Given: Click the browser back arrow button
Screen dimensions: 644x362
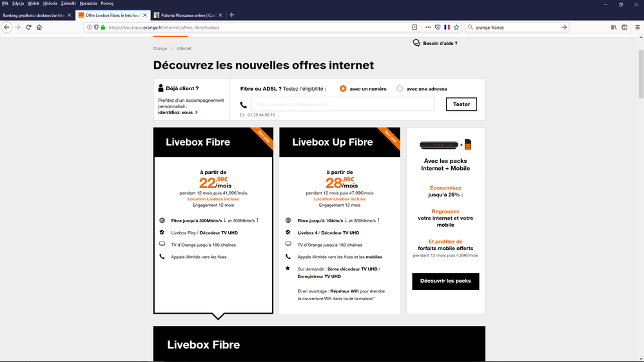Looking at the screenshot, I should [7, 28].
